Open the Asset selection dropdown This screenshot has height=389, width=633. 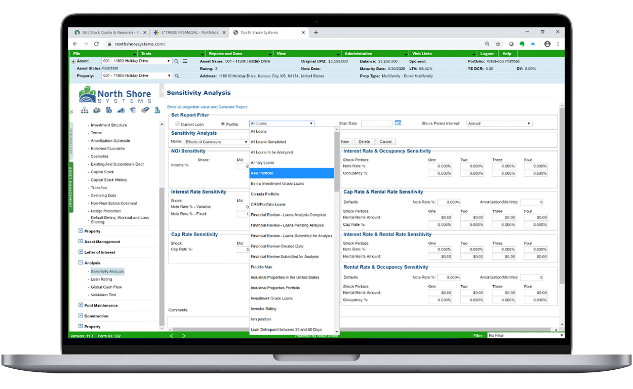click(x=136, y=61)
